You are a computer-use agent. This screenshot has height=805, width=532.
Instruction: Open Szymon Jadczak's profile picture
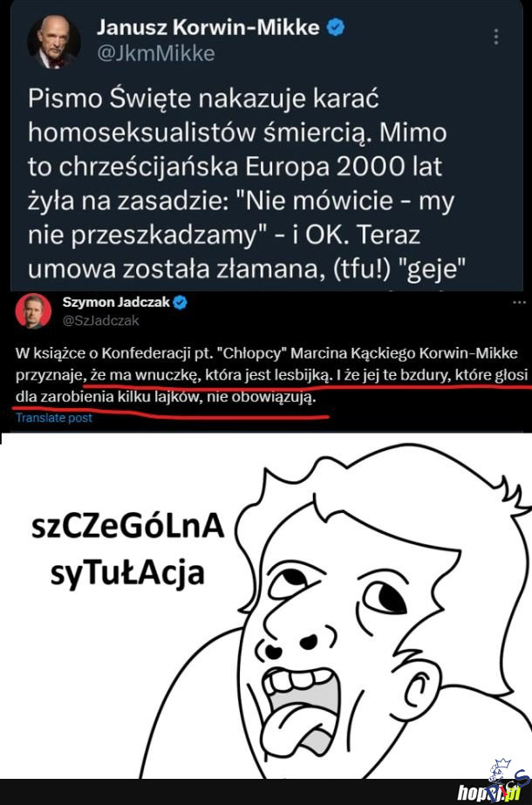click(33, 311)
